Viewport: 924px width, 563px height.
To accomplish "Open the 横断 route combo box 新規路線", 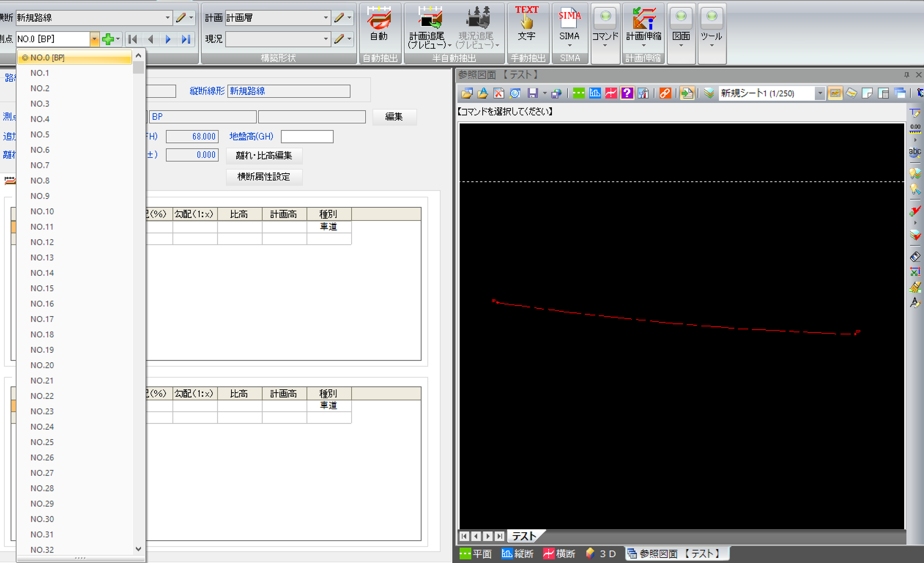I will click(x=94, y=18).
